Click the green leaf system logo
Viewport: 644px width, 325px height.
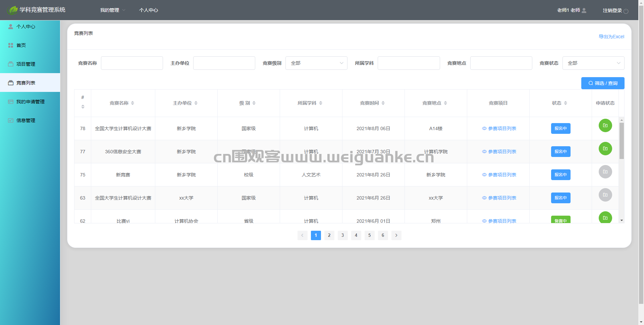(x=13, y=10)
